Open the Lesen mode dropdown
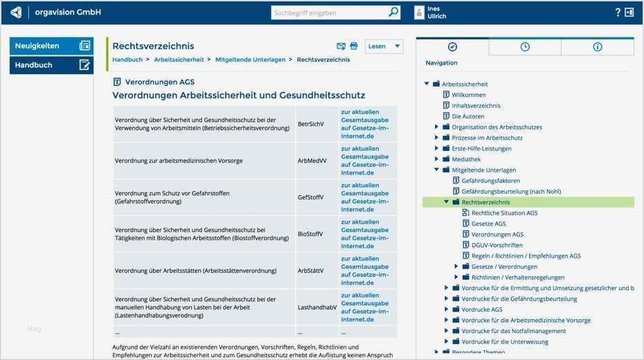Image resolution: width=644 pixels, height=360 pixels. [384, 46]
